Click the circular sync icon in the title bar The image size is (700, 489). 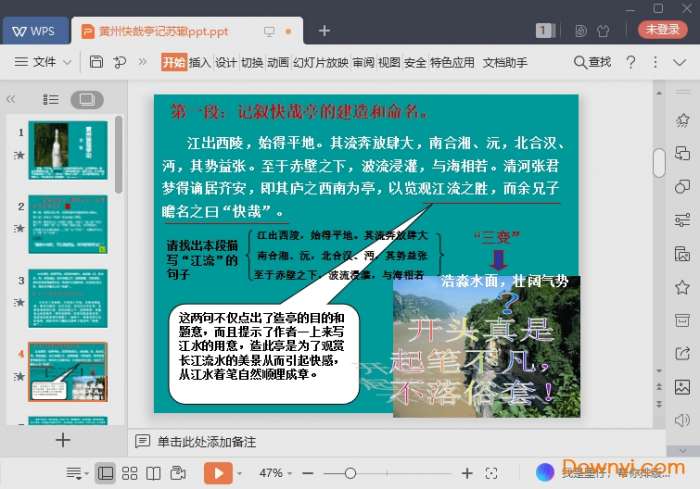580,31
